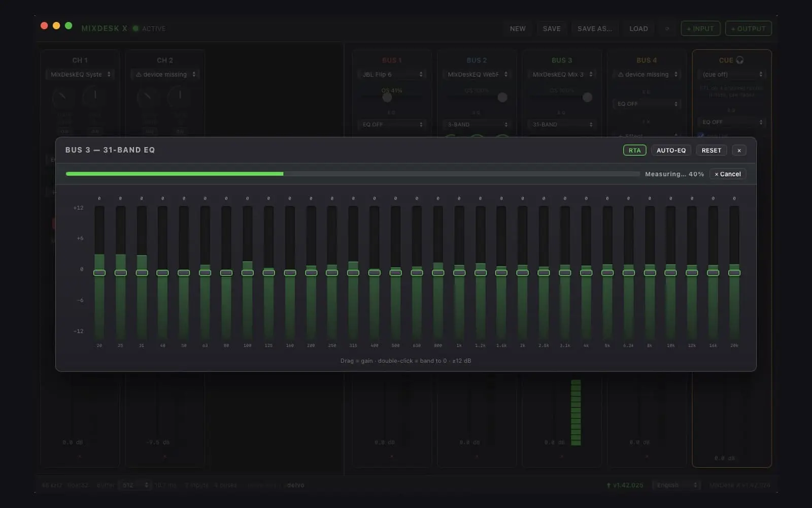Viewport: 812px width, 508px height.
Task: Click the 100 Hz band gain handle
Action: click(x=248, y=273)
